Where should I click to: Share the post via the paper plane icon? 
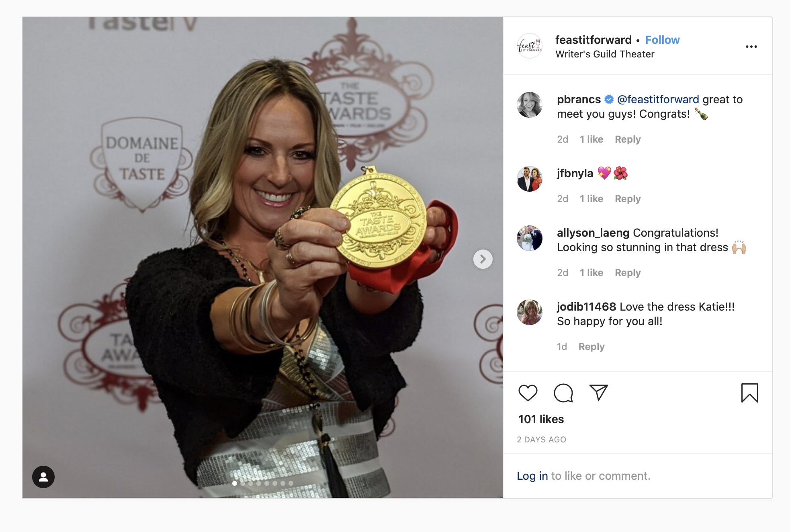tap(598, 393)
